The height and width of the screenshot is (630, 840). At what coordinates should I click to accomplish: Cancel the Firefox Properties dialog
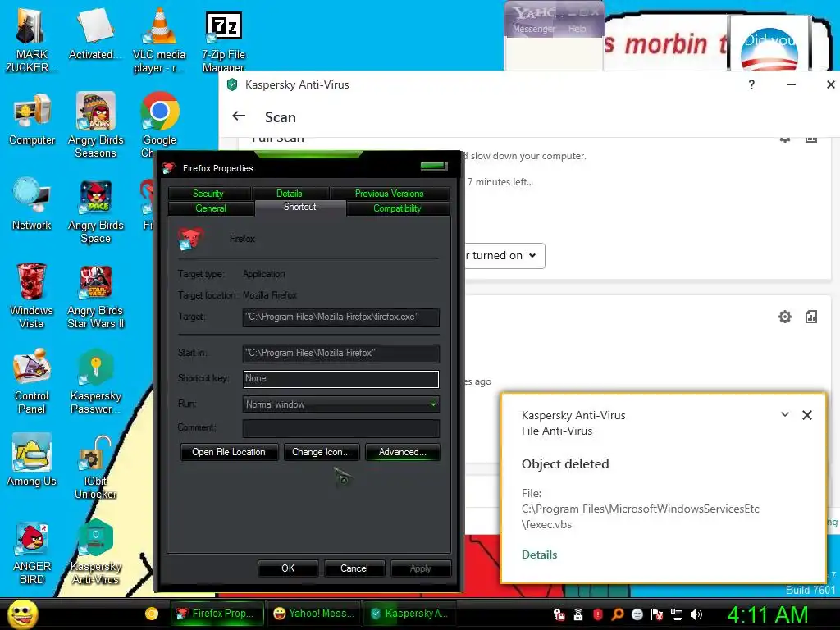[x=354, y=568]
